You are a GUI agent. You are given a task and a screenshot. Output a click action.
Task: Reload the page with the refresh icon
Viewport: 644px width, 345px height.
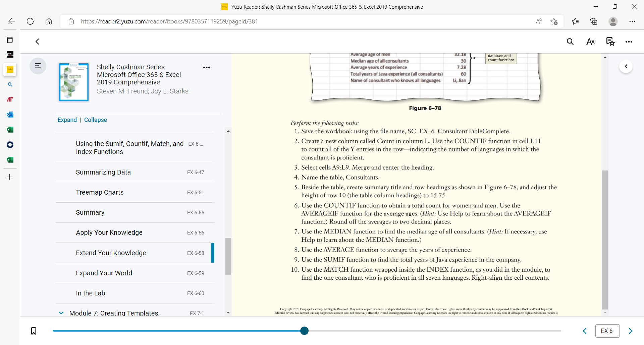pos(30,21)
